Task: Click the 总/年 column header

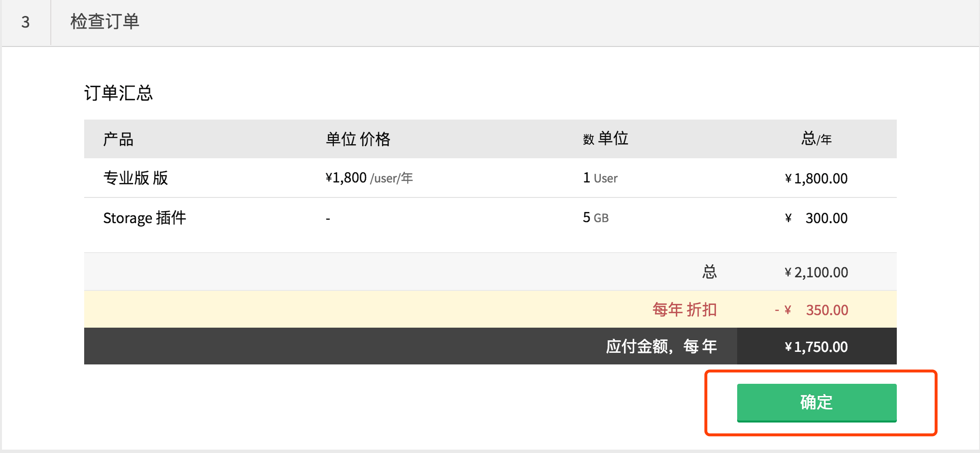Action: (x=816, y=139)
